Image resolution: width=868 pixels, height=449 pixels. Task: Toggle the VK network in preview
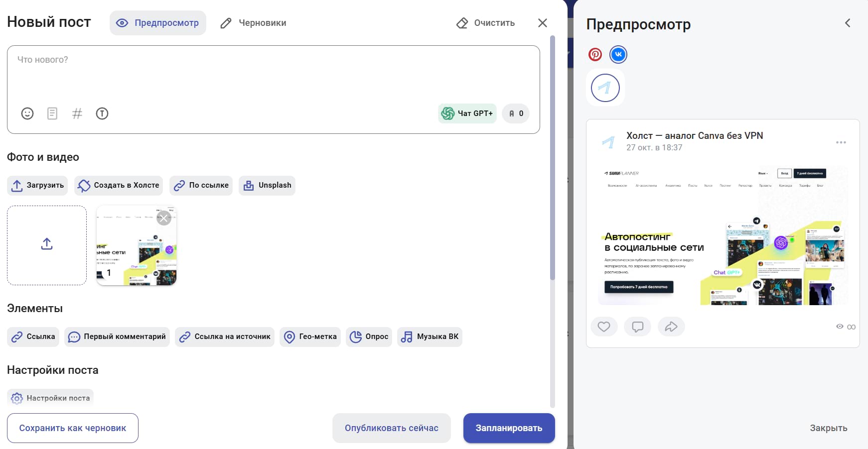[618, 54]
